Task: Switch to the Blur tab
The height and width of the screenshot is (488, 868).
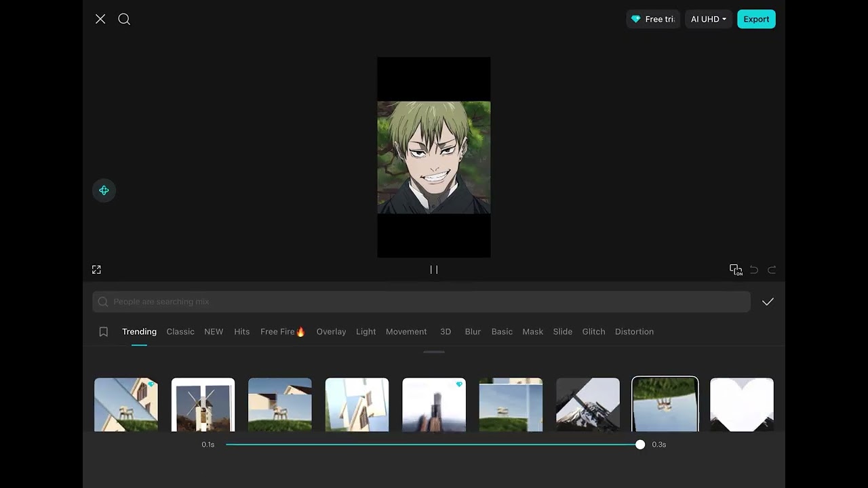Action: point(473,331)
